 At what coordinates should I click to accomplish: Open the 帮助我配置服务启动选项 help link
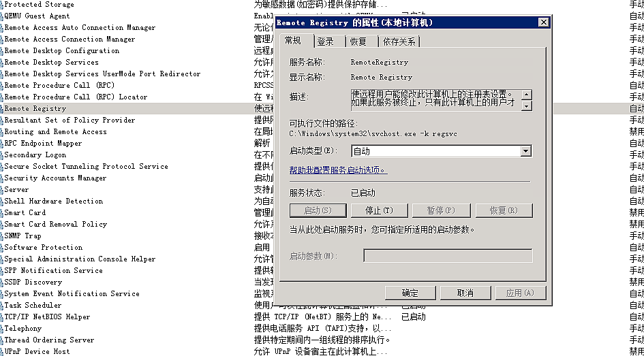pyautogui.click(x=337, y=170)
